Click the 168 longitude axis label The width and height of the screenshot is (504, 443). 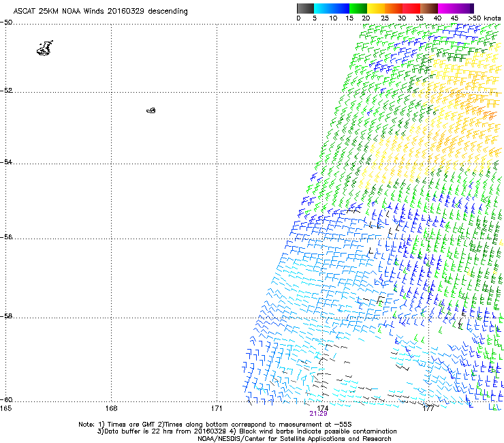coord(111,408)
